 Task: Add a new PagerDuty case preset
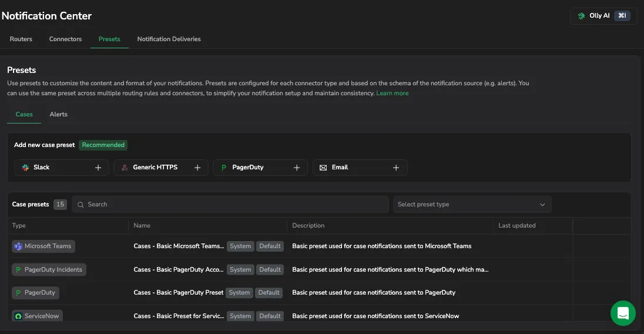[260, 168]
